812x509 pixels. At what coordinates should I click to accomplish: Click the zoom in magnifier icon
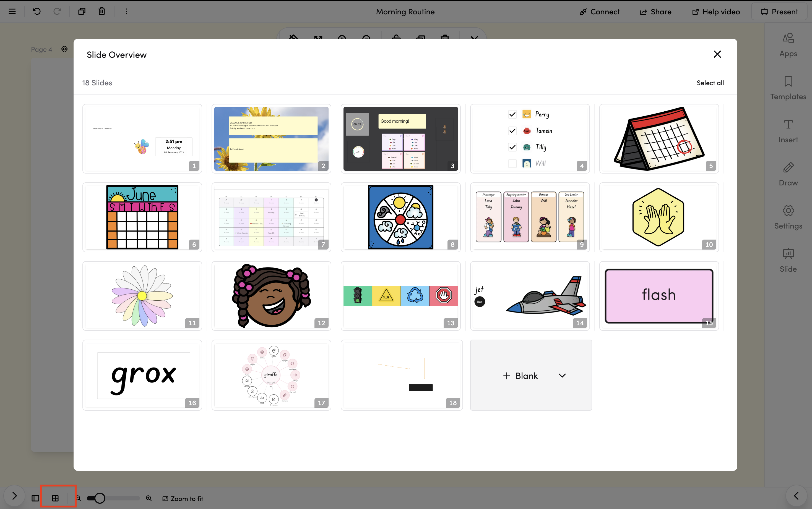click(x=149, y=498)
